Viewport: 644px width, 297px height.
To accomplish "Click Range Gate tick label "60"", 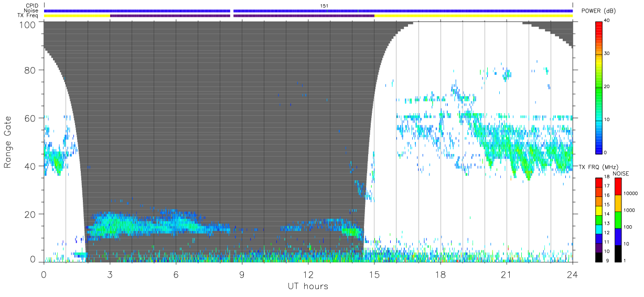I will (x=31, y=118).
